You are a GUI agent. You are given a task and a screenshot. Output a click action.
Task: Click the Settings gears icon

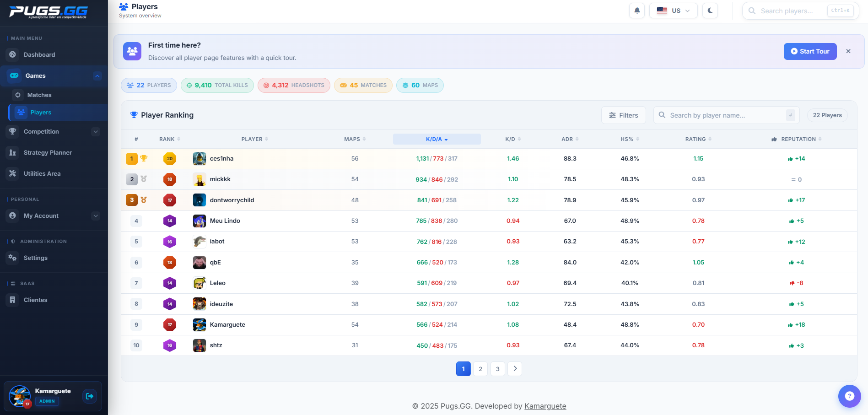pyautogui.click(x=13, y=258)
